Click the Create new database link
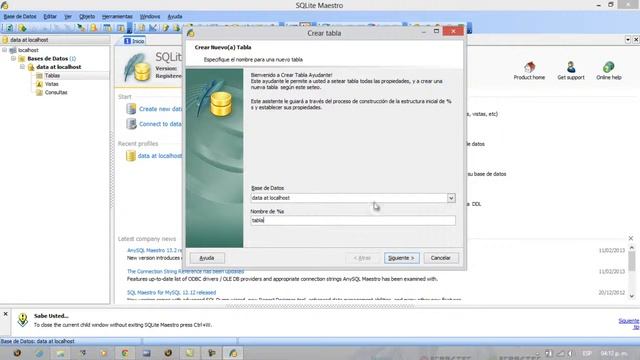The height and width of the screenshot is (360, 640). point(160,109)
